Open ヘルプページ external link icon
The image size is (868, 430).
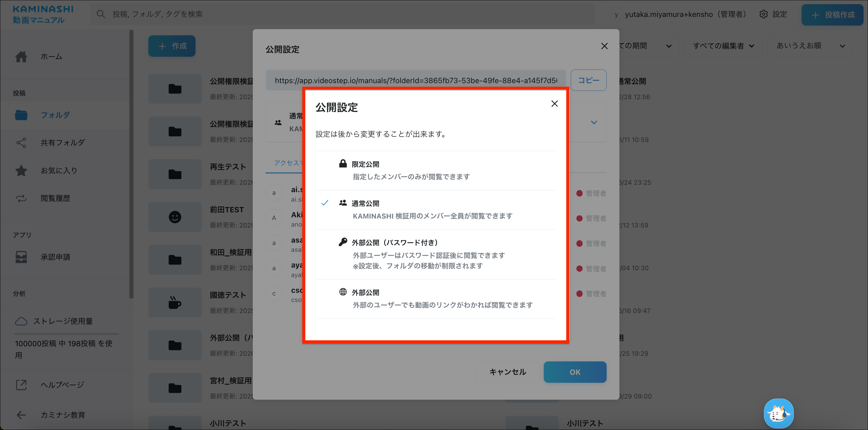tap(21, 385)
